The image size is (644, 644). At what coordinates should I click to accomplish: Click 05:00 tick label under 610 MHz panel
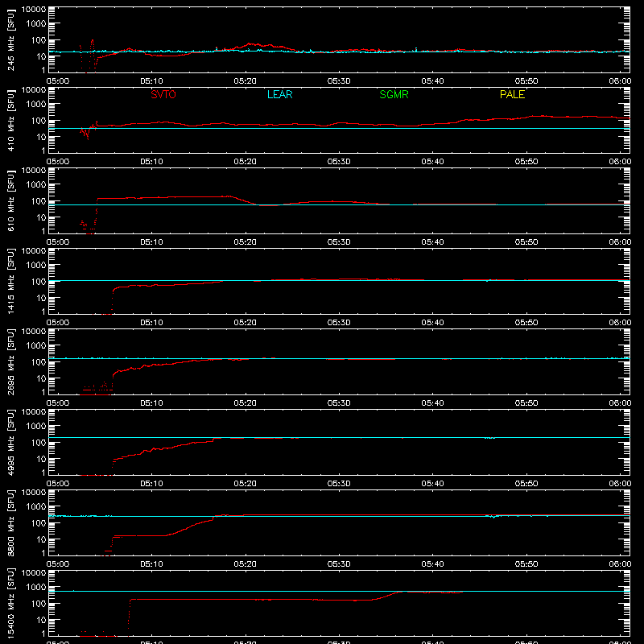[58, 242]
